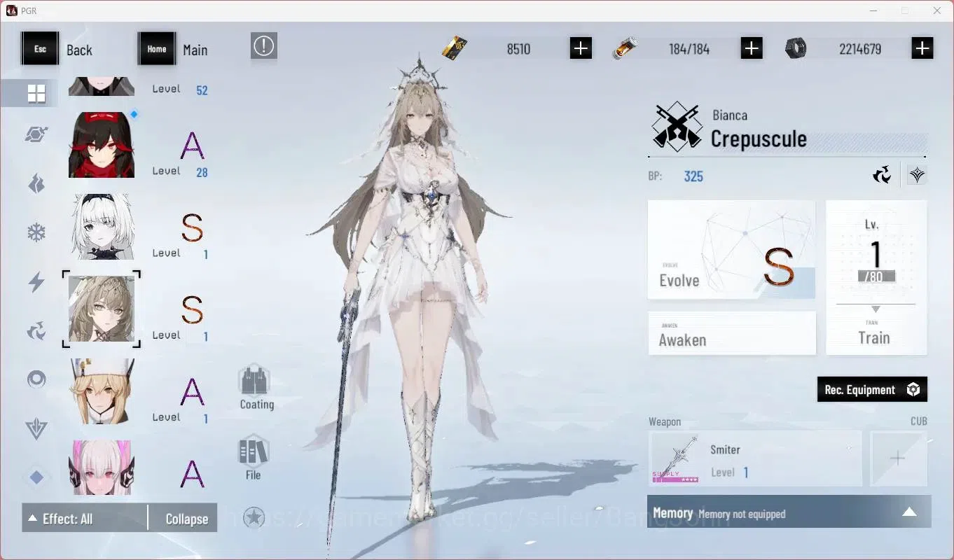Click the cog nut currency icon

click(x=796, y=48)
